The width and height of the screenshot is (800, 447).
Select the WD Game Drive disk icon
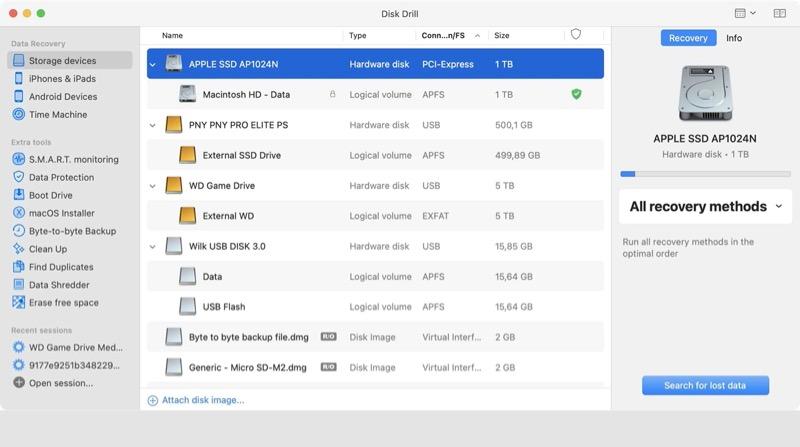pyautogui.click(x=173, y=185)
